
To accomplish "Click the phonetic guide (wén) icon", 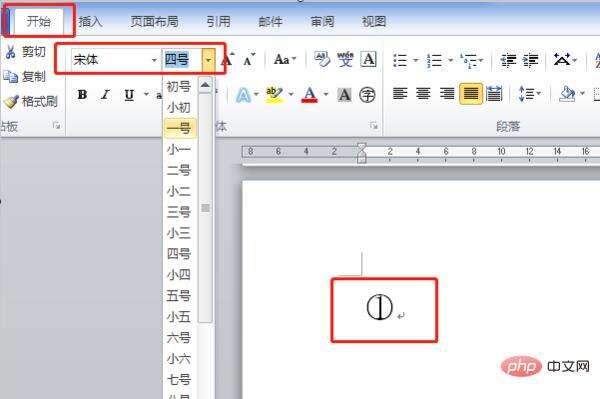I will (345, 59).
